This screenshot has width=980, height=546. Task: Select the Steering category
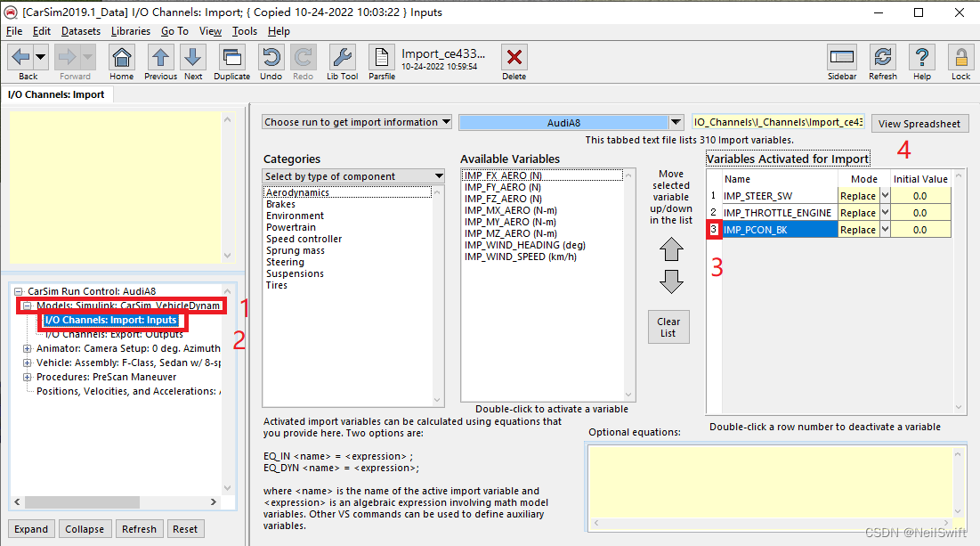click(x=285, y=262)
